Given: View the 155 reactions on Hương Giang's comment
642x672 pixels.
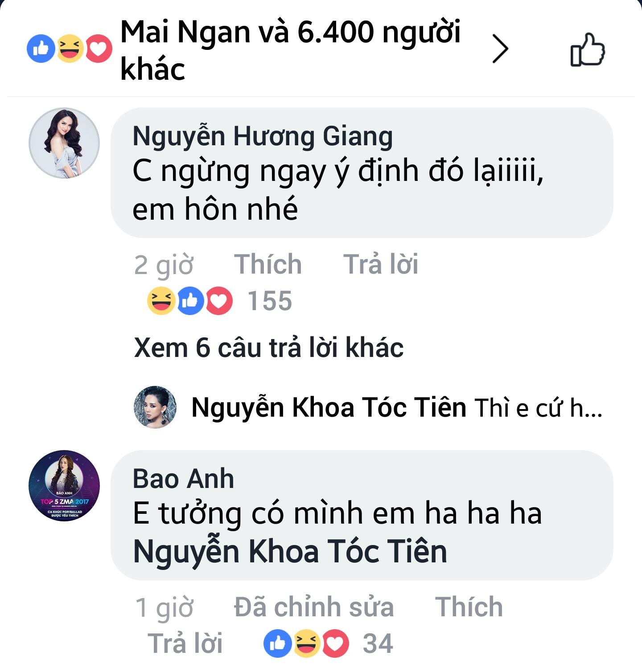Looking at the screenshot, I should [269, 301].
